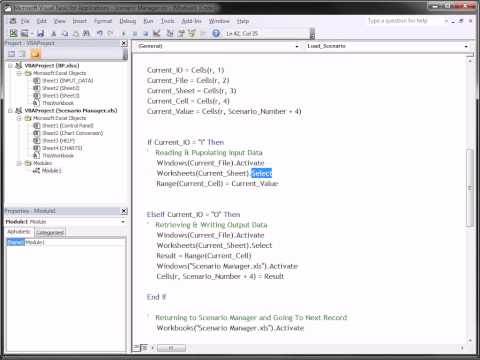Click the code window horizontal scrollbar thumb
Image resolution: width=480 pixels, height=360 pixels.
(171, 348)
